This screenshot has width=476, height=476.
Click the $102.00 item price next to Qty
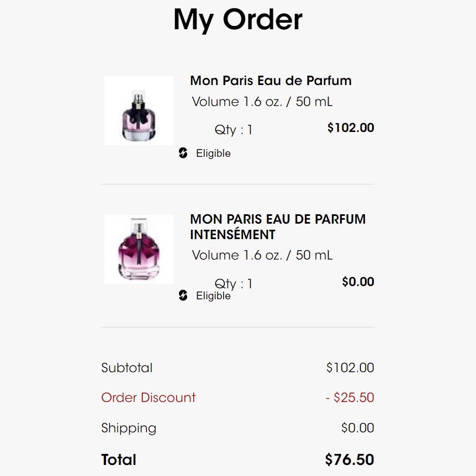tap(351, 128)
